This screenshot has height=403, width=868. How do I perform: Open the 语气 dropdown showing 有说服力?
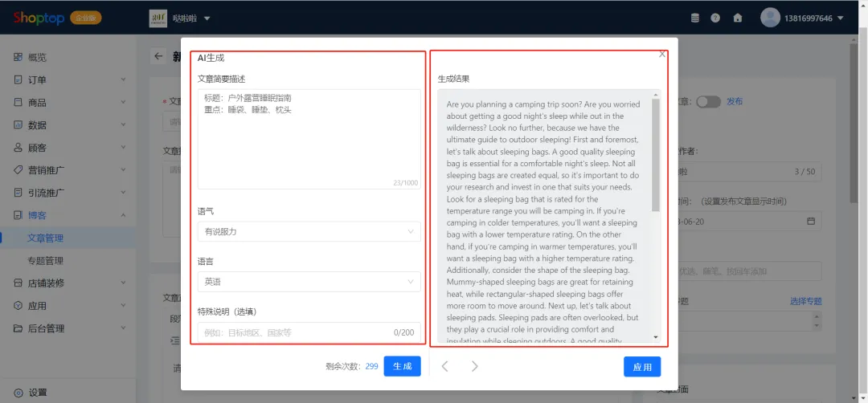(309, 232)
